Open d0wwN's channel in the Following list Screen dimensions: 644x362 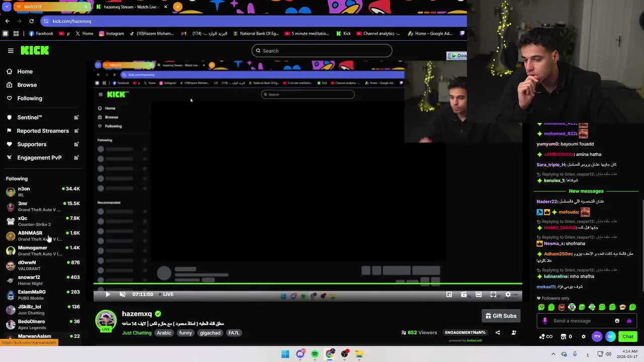43,265
